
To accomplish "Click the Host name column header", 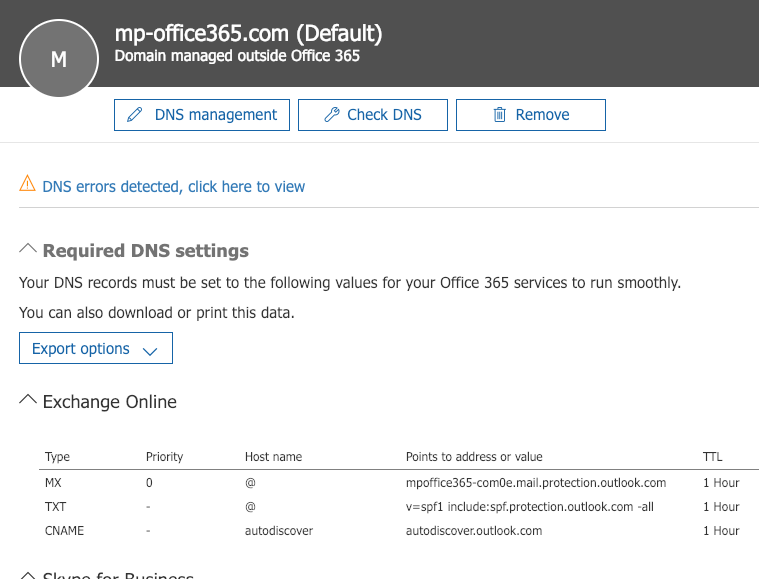I will [x=273, y=457].
